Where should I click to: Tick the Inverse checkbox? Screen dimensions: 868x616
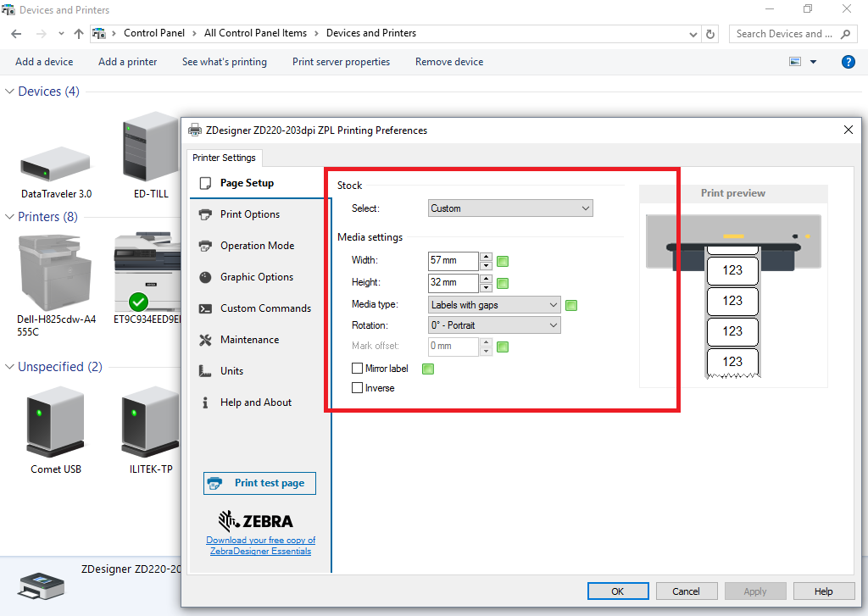point(358,388)
